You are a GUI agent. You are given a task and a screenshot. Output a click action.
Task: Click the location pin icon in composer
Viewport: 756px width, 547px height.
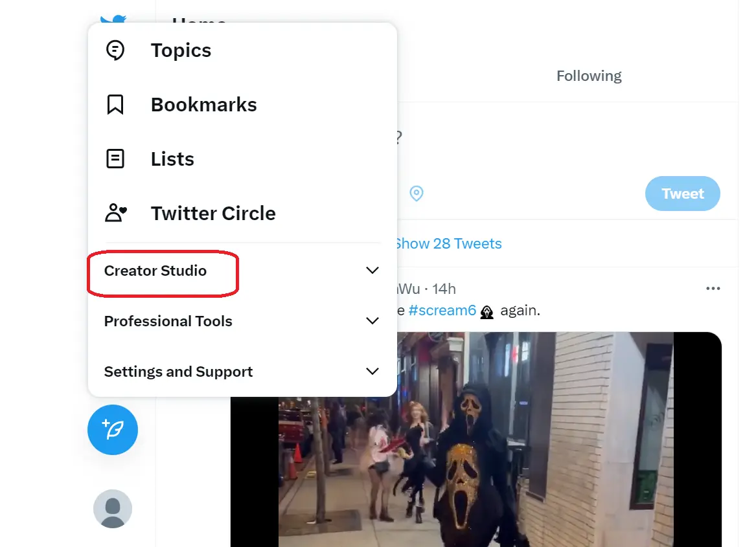pyautogui.click(x=417, y=194)
